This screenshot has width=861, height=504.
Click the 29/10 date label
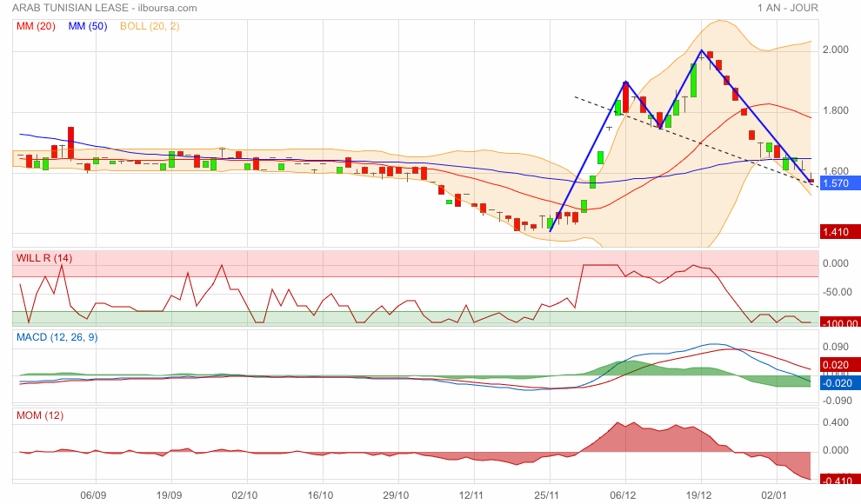click(396, 495)
